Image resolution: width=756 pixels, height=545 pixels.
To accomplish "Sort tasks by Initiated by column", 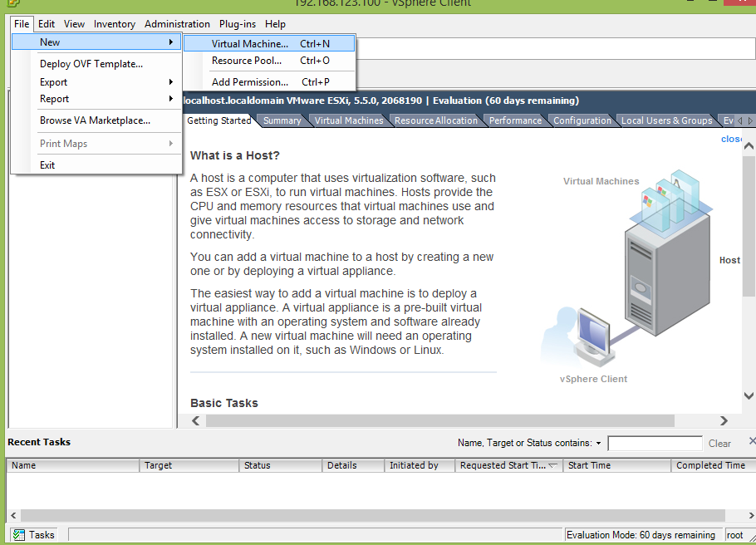I will [420, 465].
